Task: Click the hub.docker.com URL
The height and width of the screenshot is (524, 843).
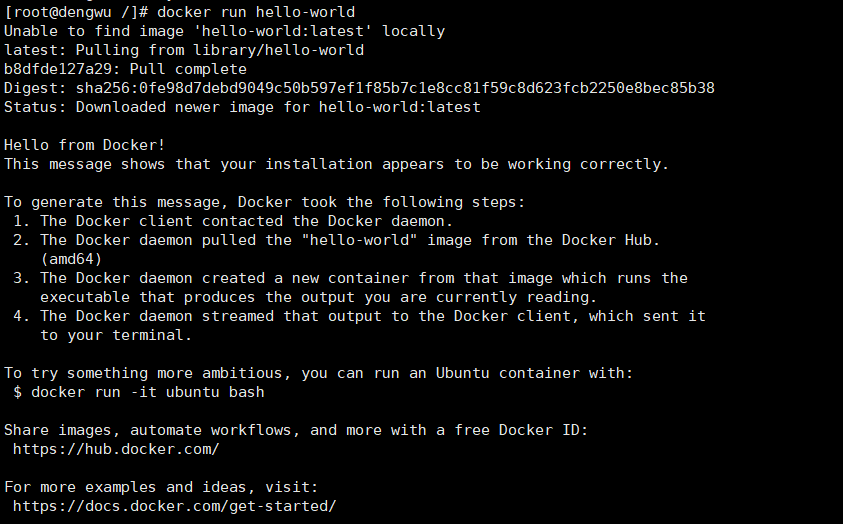Action: (x=116, y=449)
